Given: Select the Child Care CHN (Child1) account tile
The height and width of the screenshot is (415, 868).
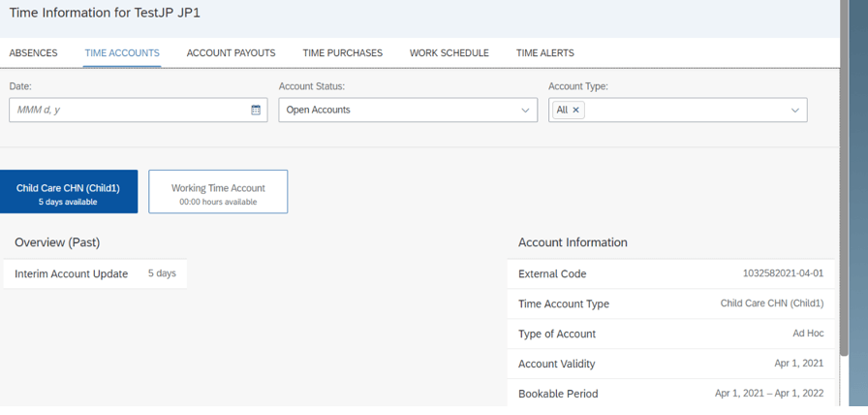Looking at the screenshot, I should 68,192.
